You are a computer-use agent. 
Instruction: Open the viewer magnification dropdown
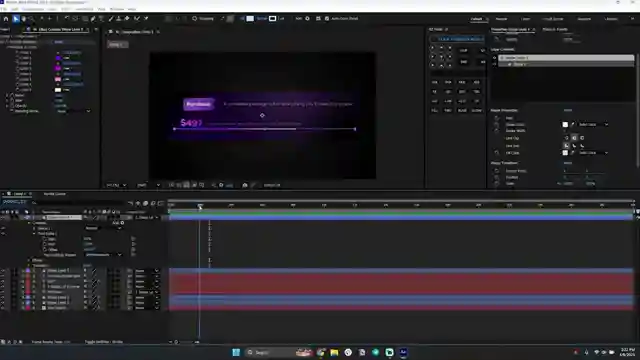tap(116, 185)
